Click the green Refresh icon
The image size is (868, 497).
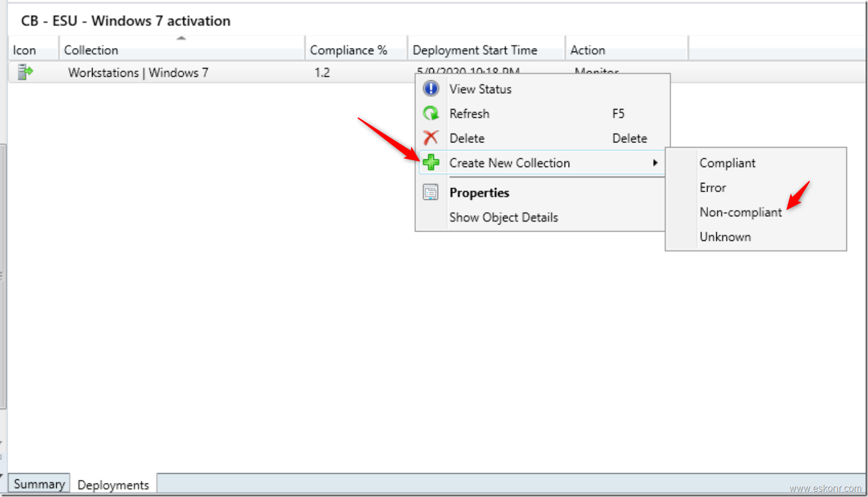(x=432, y=113)
